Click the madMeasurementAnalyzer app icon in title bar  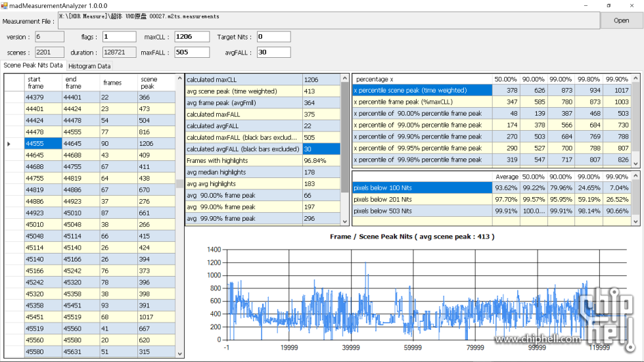[5, 5]
